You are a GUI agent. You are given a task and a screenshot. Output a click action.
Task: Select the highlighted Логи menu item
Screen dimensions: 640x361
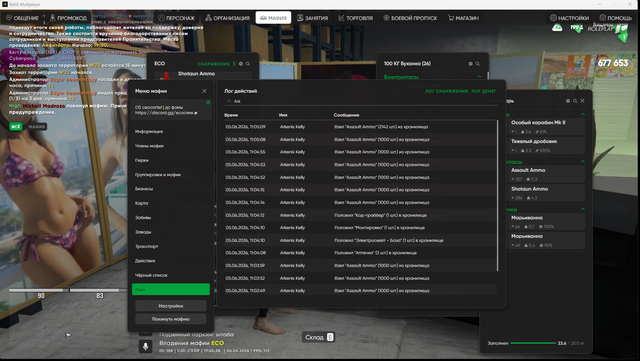(x=171, y=289)
